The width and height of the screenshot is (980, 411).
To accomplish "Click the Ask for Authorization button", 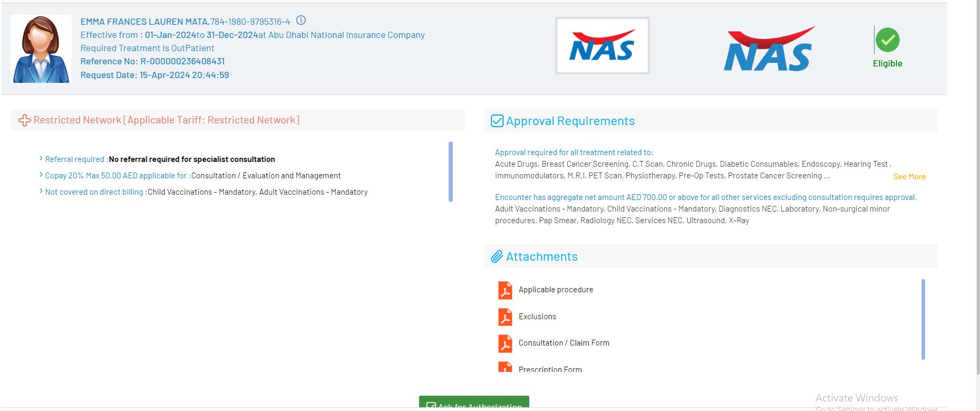I will (x=474, y=403).
